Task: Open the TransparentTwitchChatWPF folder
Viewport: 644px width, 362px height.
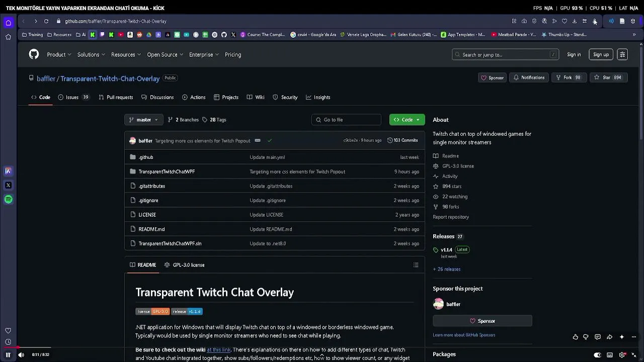Action: (167, 171)
